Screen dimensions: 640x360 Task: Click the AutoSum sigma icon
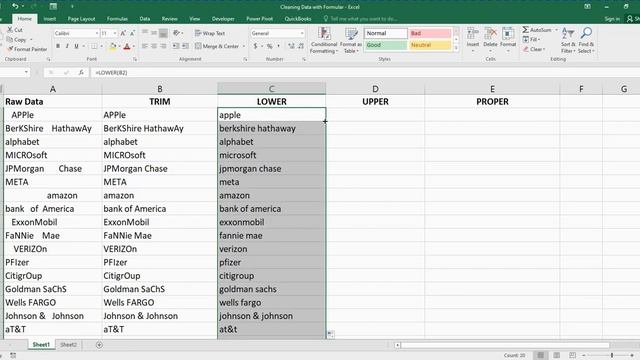point(526,30)
